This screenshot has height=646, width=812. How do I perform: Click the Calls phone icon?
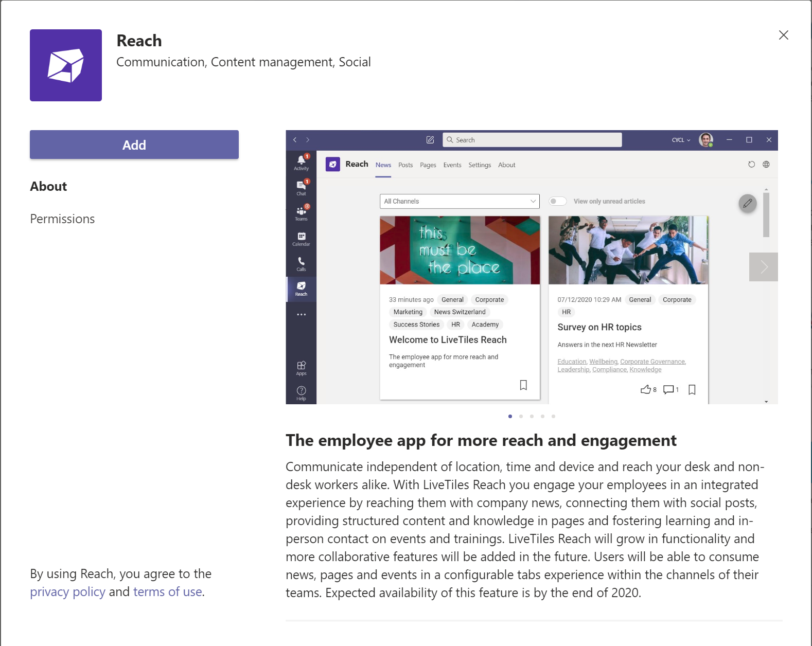coord(302,264)
